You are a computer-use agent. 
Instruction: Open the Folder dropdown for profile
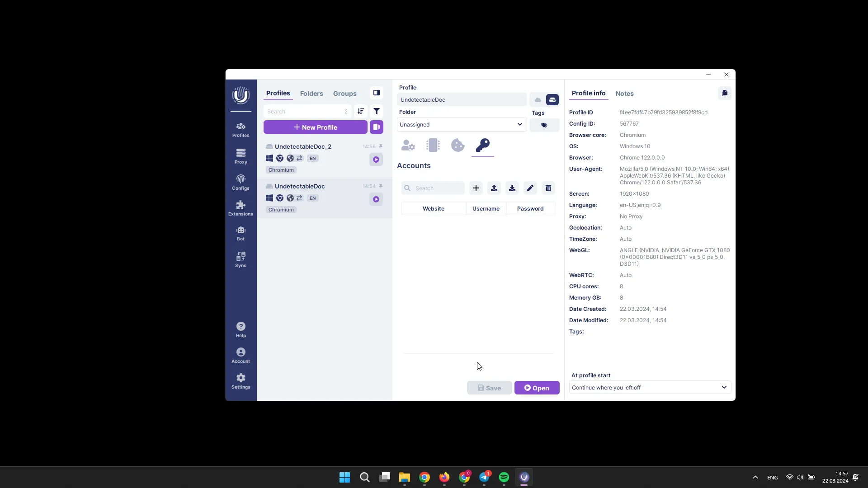pos(462,125)
